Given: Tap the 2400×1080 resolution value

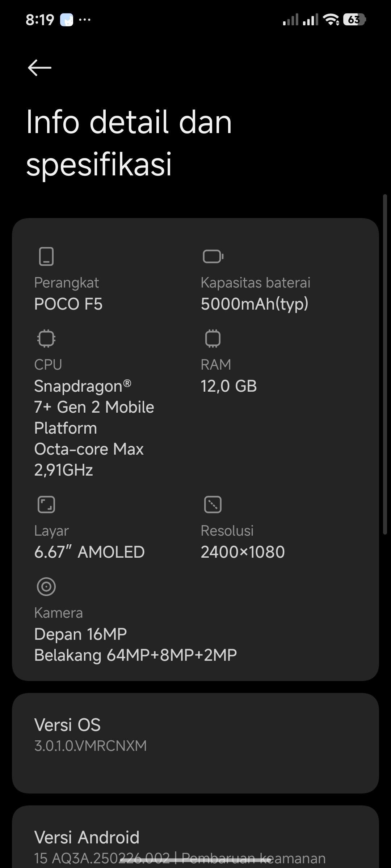Looking at the screenshot, I should [x=243, y=552].
